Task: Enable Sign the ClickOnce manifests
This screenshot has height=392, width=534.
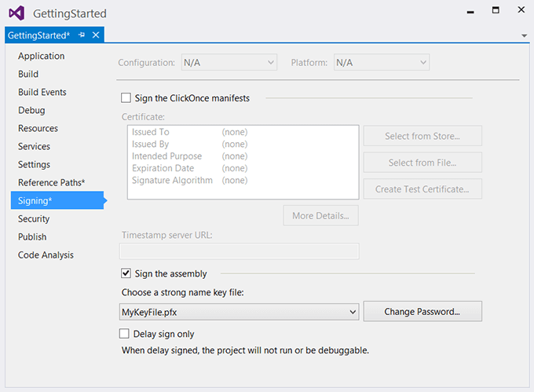Action: click(126, 97)
